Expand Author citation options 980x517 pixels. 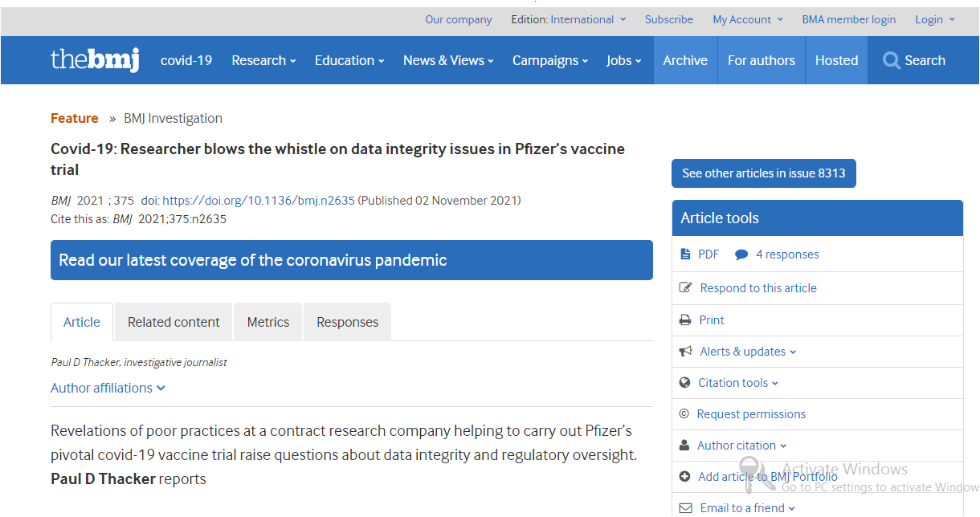[x=741, y=446]
